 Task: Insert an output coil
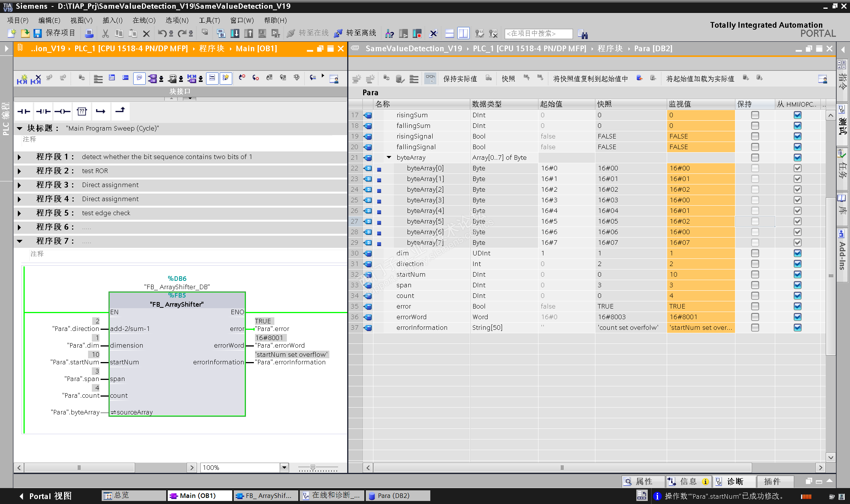pos(62,111)
